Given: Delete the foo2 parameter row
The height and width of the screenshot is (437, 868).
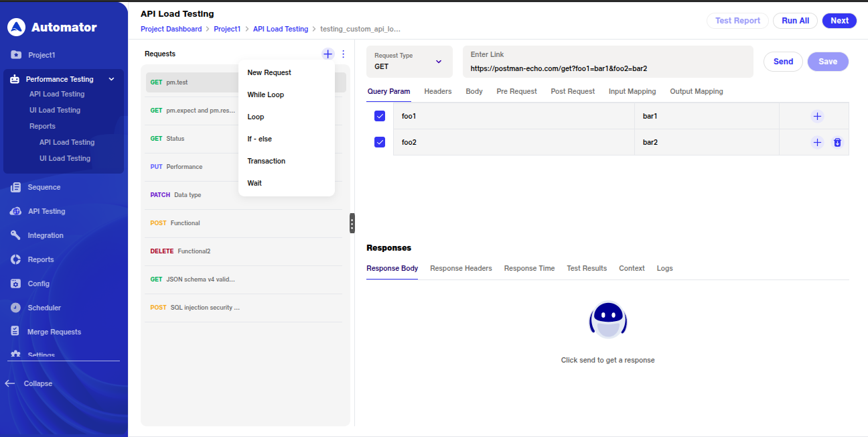Looking at the screenshot, I should coord(837,142).
